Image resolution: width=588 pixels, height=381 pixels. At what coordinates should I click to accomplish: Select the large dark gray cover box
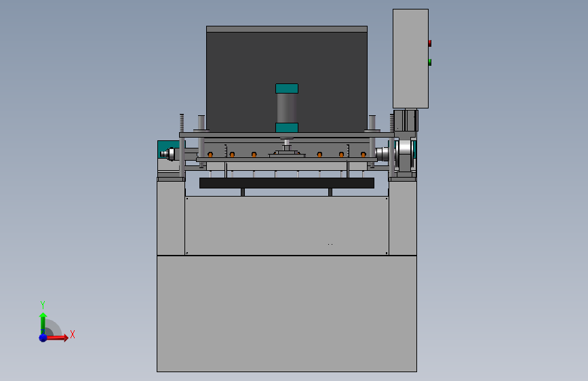pos(286,82)
